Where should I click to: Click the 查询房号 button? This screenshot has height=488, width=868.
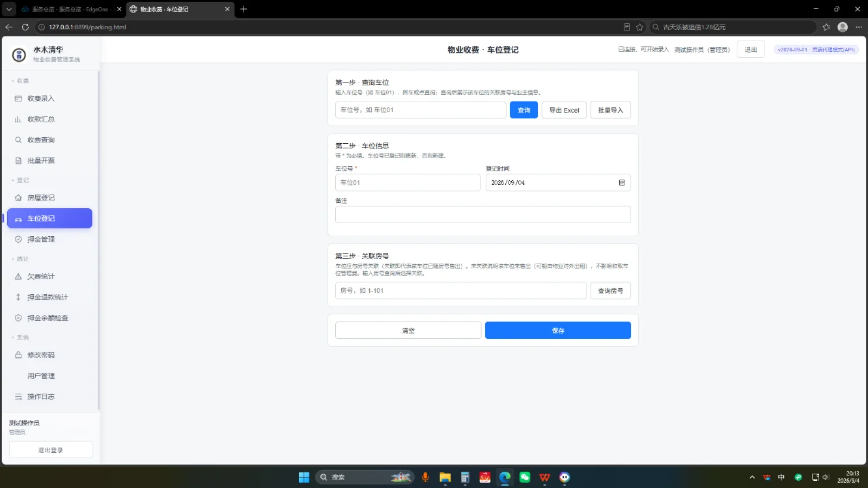(x=611, y=291)
